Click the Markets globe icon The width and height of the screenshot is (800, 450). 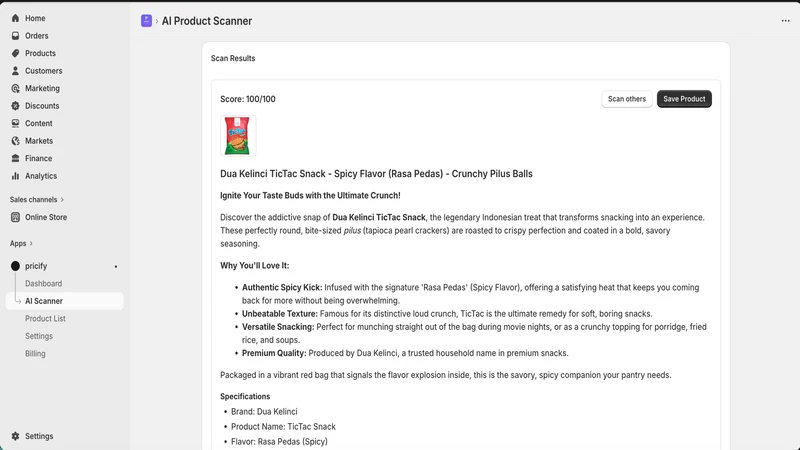coord(15,141)
